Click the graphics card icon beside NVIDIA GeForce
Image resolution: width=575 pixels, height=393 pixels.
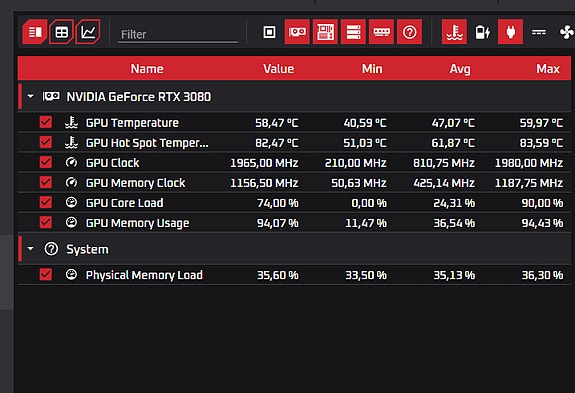tap(51, 96)
